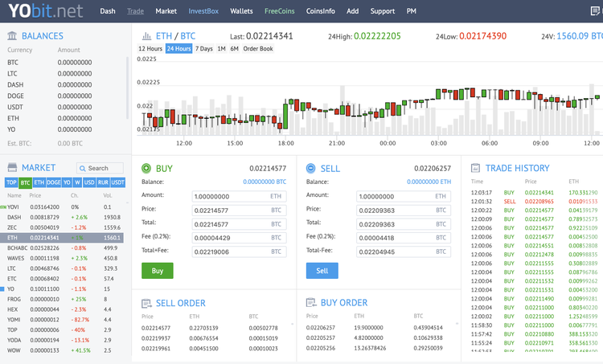
Task: Switch the chart to 12 Hours
Action: 150,48
